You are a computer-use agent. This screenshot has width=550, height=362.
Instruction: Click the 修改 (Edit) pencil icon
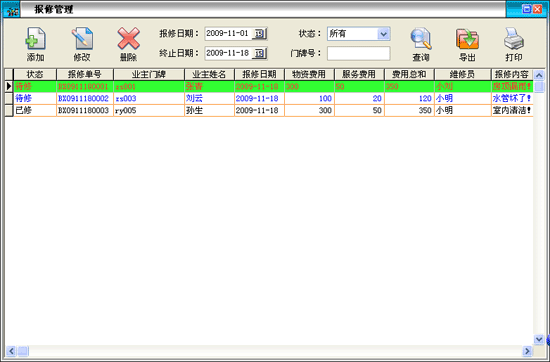point(82,38)
